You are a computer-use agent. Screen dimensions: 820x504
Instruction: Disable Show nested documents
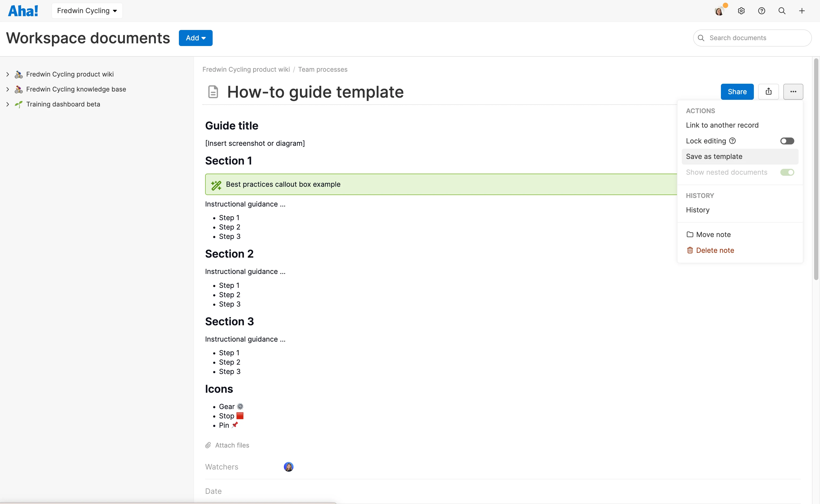[787, 172]
